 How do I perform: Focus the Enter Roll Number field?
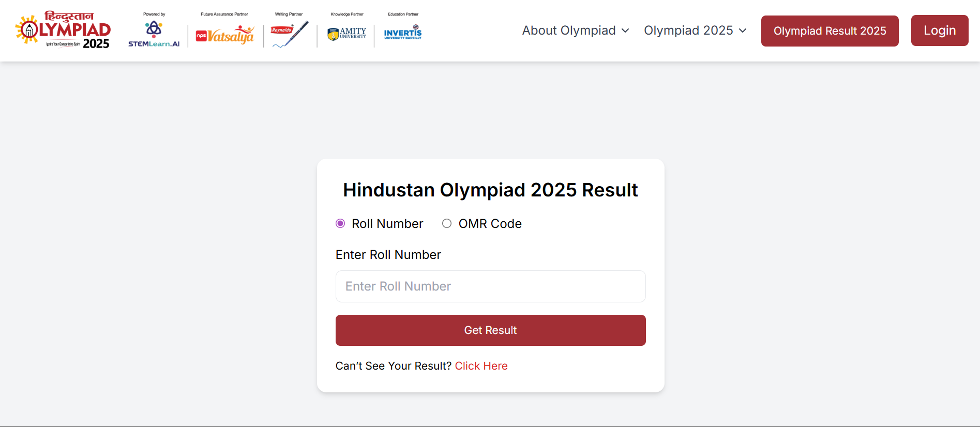(490, 286)
